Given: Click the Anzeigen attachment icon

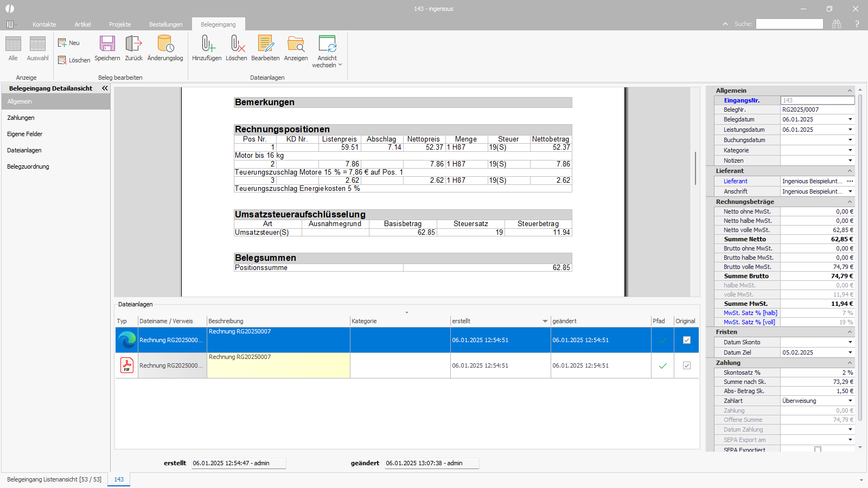Looking at the screenshot, I should point(296,44).
